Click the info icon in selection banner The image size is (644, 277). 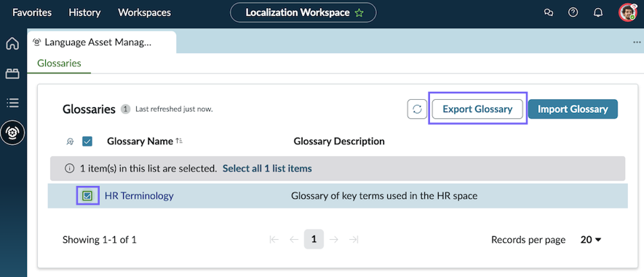pyautogui.click(x=69, y=168)
